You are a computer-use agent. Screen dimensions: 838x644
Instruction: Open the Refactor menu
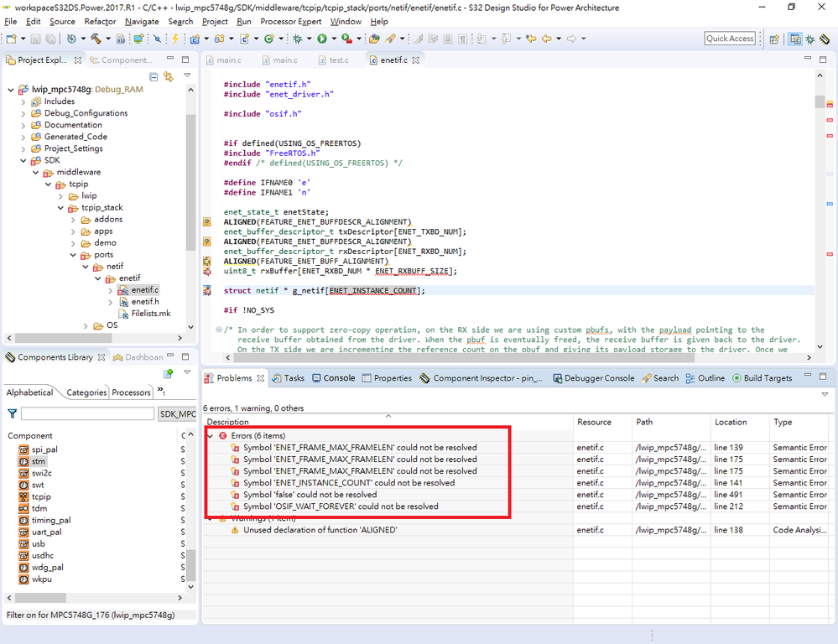coord(100,21)
